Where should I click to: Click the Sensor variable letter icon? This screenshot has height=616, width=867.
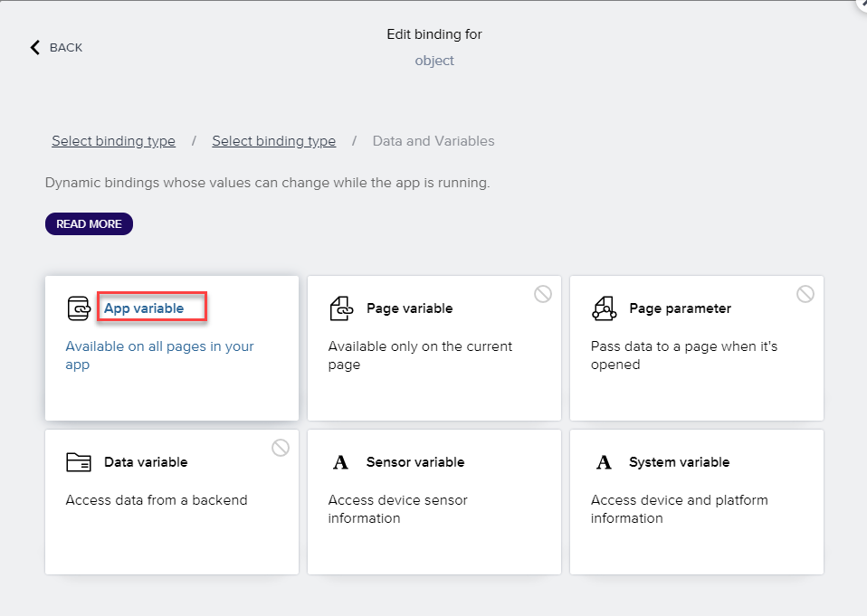point(340,462)
